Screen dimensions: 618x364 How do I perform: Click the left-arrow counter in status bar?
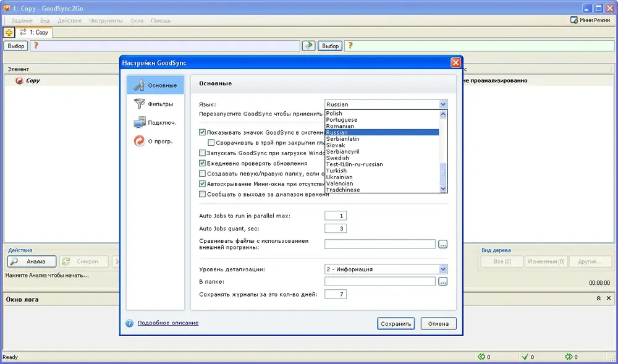click(x=484, y=357)
